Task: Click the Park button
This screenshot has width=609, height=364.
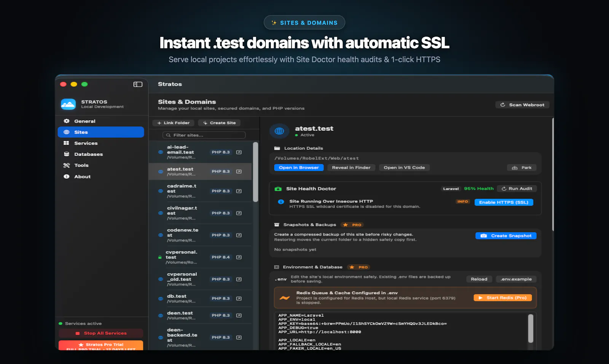Action: point(522,168)
